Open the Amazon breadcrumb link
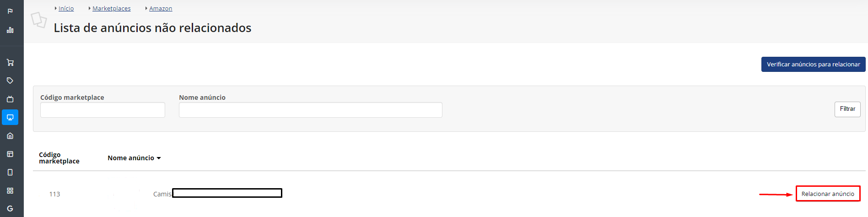The image size is (868, 217). click(161, 8)
